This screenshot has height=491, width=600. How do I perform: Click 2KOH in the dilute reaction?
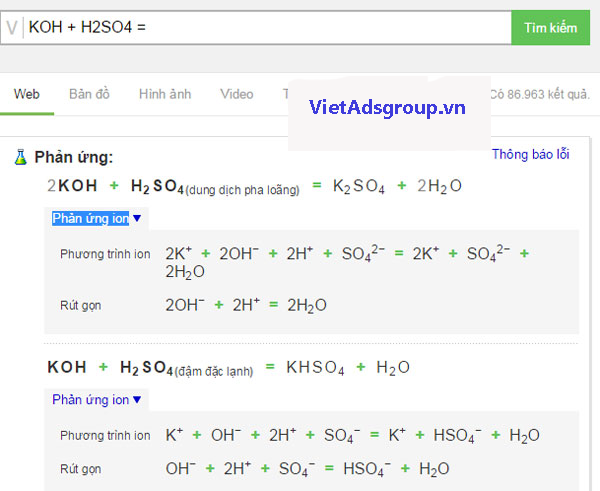(73, 186)
